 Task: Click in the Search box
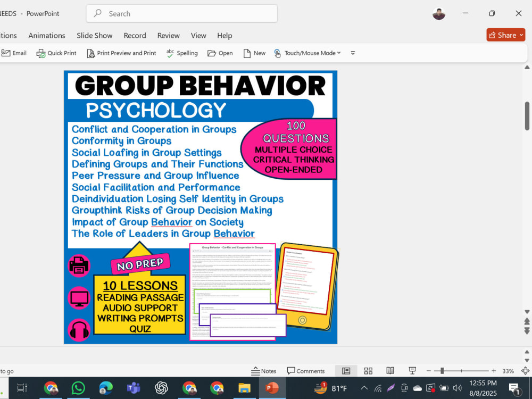(182, 14)
